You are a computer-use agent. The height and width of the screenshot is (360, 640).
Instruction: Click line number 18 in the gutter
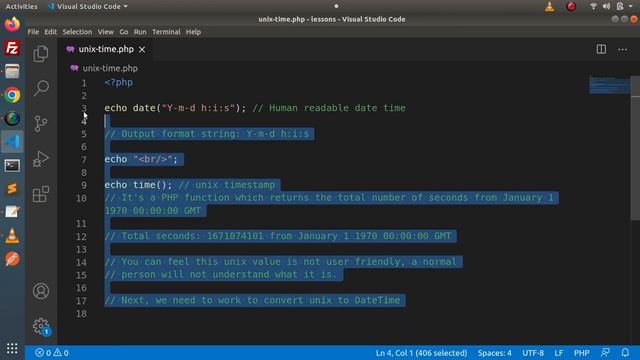point(81,313)
